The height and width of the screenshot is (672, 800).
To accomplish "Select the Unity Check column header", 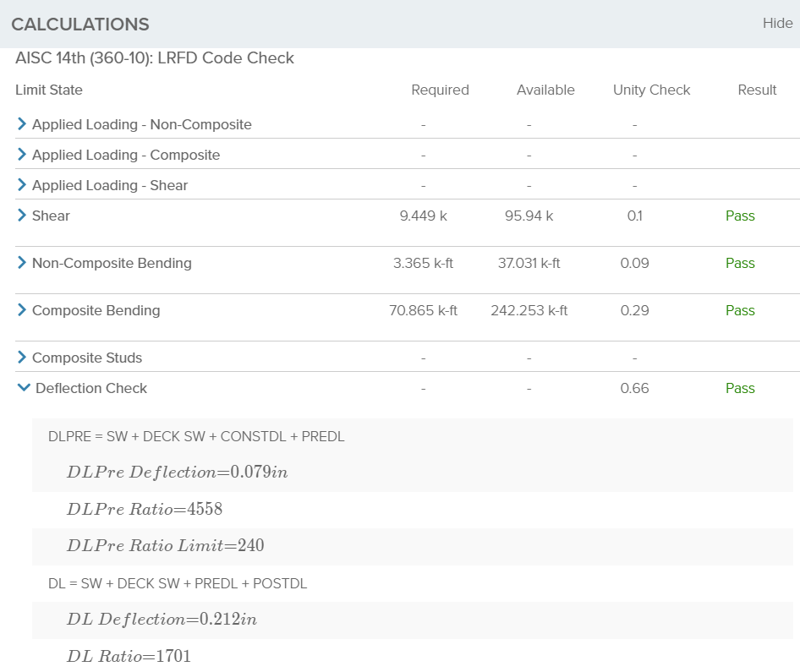I will (x=651, y=90).
